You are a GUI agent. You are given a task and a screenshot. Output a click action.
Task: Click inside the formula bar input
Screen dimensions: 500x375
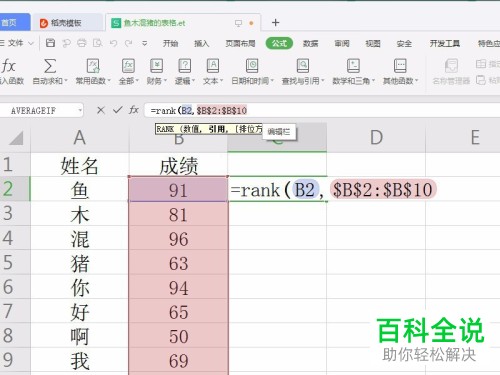322,110
